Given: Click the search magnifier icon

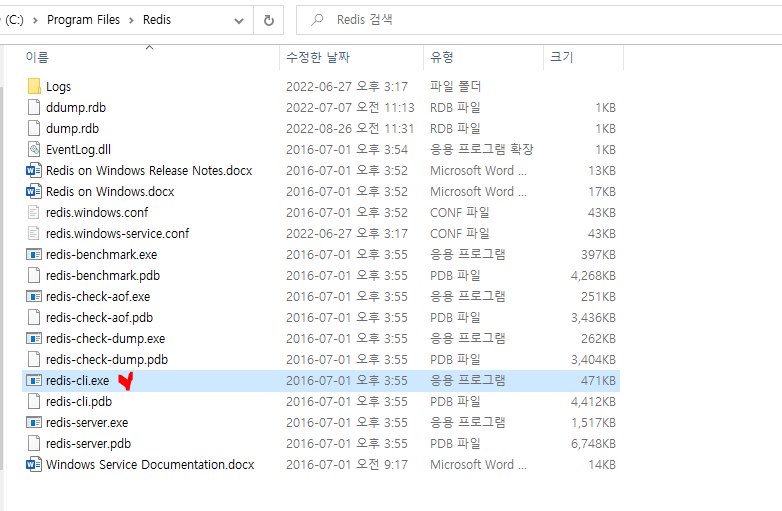Looking at the screenshot, I should click(x=317, y=20).
